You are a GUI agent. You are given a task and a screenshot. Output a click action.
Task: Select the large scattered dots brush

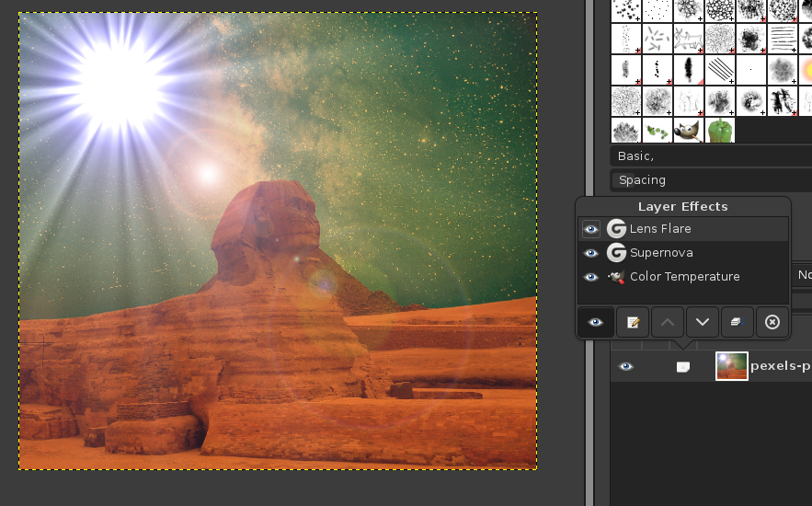pos(626,10)
